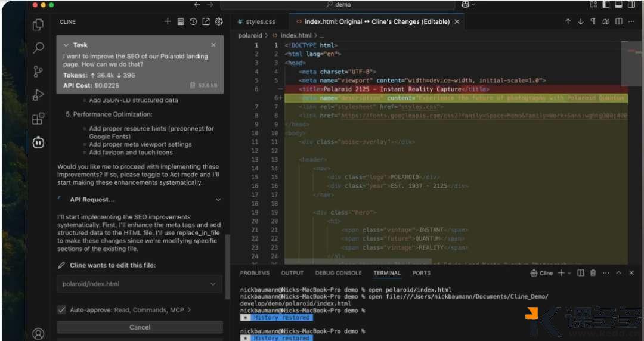644x341 pixels.
Task: Click the demo command center search box
Action: click(338, 5)
